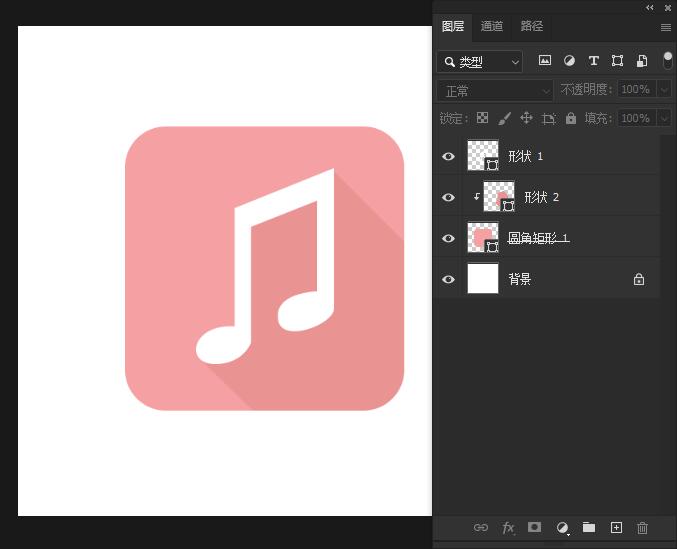Delete layer with trash icon
This screenshot has width=677, height=549.
click(x=642, y=527)
